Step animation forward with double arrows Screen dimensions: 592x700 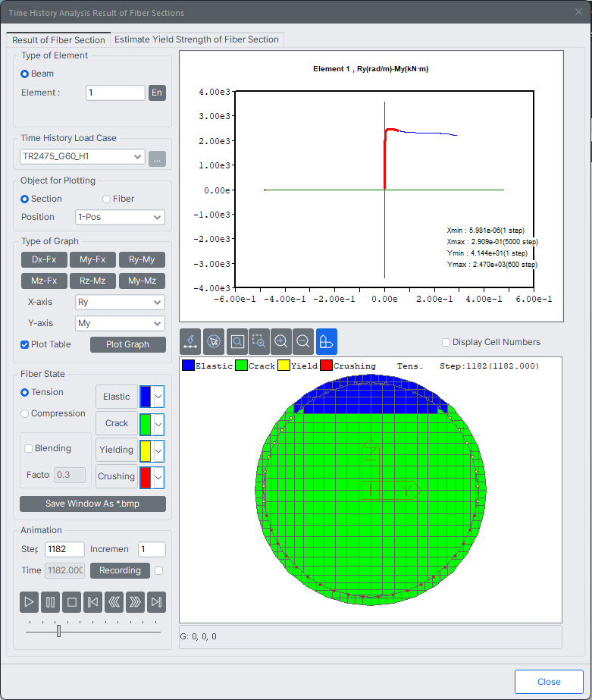pos(135,602)
